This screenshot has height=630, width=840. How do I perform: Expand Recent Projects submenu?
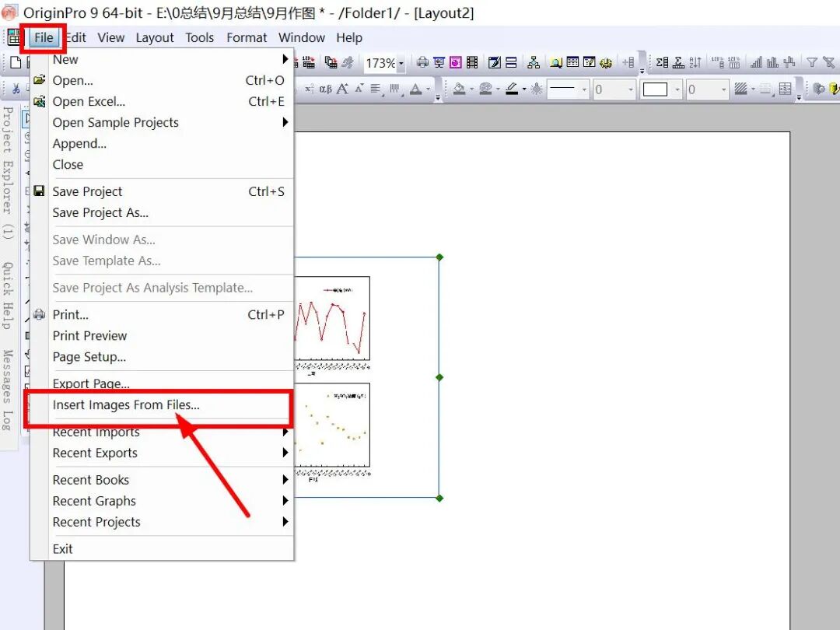[161, 523]
